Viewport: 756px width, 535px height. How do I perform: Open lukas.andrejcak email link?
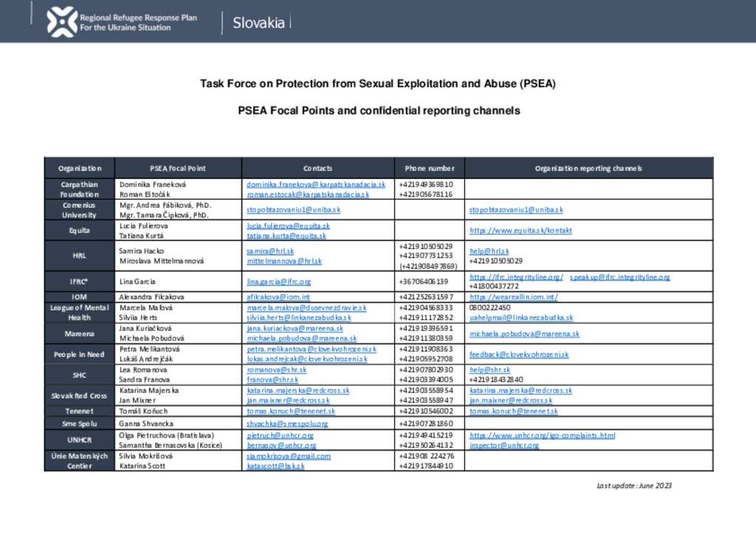[x=307, y=359]
